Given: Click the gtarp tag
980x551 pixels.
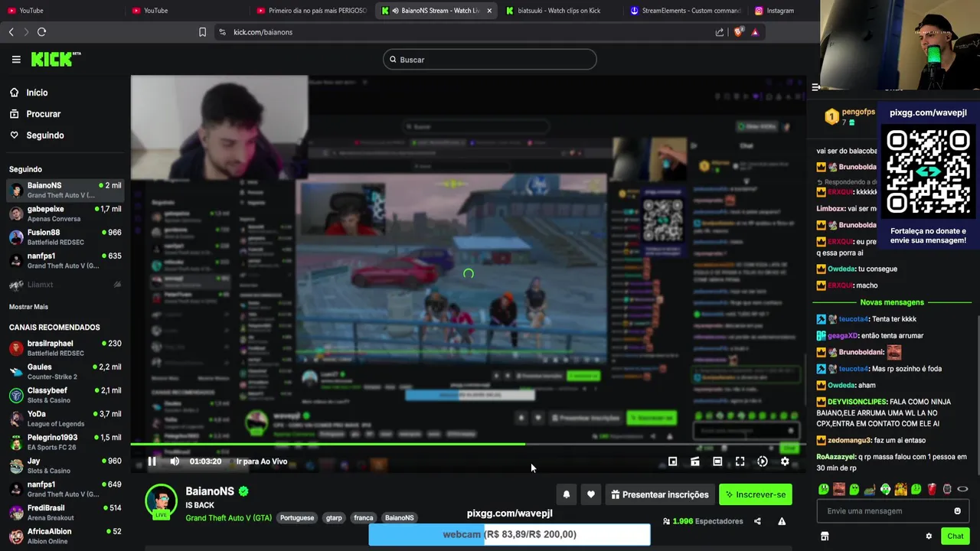Looking at the screenshot, I should tap(334, 518).
